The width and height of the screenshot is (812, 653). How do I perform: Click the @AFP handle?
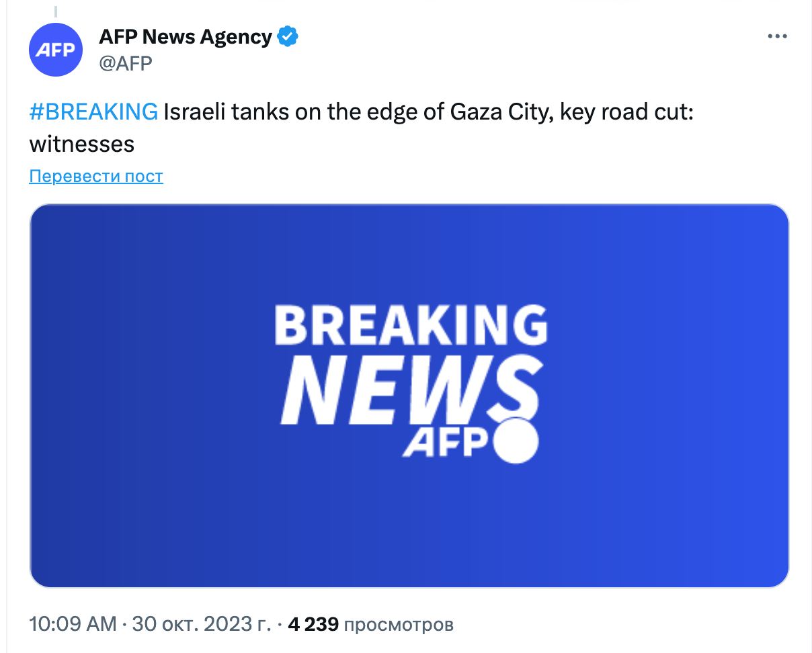[x=126, y=62]
